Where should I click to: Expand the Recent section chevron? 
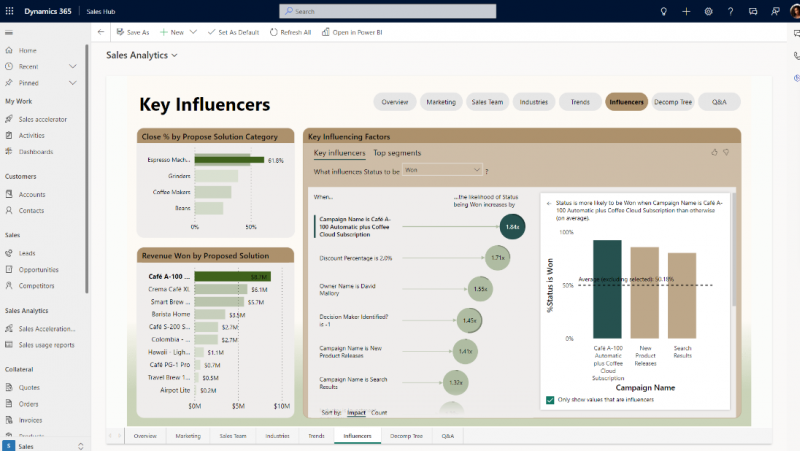click(x=73, y=66)
